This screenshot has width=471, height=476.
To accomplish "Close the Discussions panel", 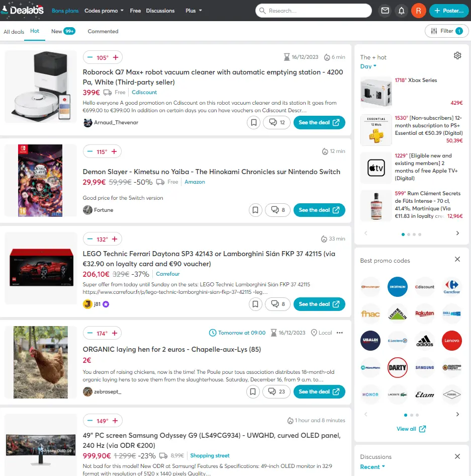I will [x=457, y=456].
